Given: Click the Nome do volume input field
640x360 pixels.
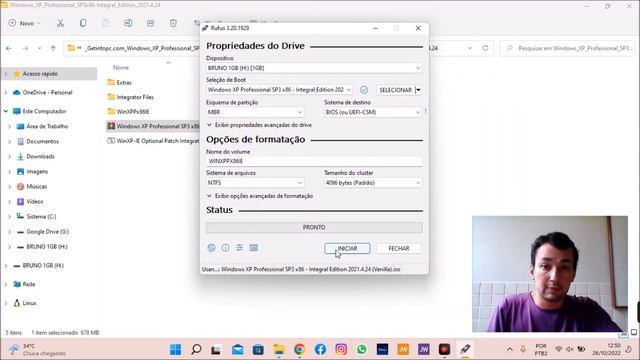Looking at the screenshot, I should (x=314, y=161).
